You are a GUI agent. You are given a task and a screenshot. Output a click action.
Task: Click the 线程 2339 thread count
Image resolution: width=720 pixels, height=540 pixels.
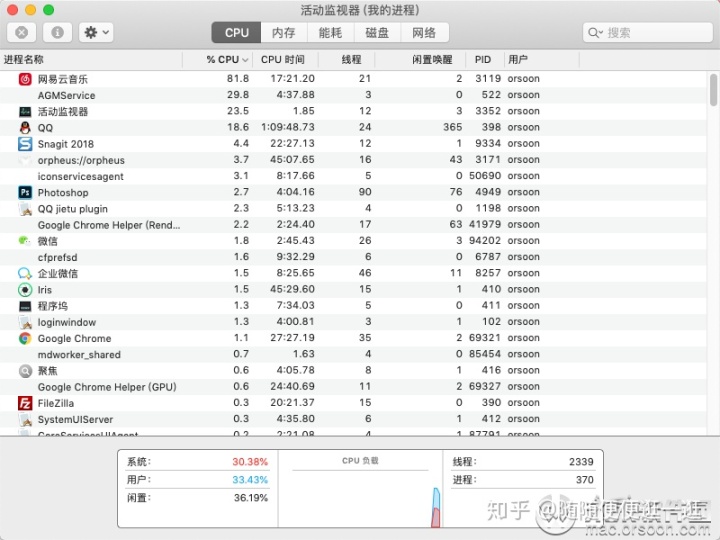tap(523, 461)
